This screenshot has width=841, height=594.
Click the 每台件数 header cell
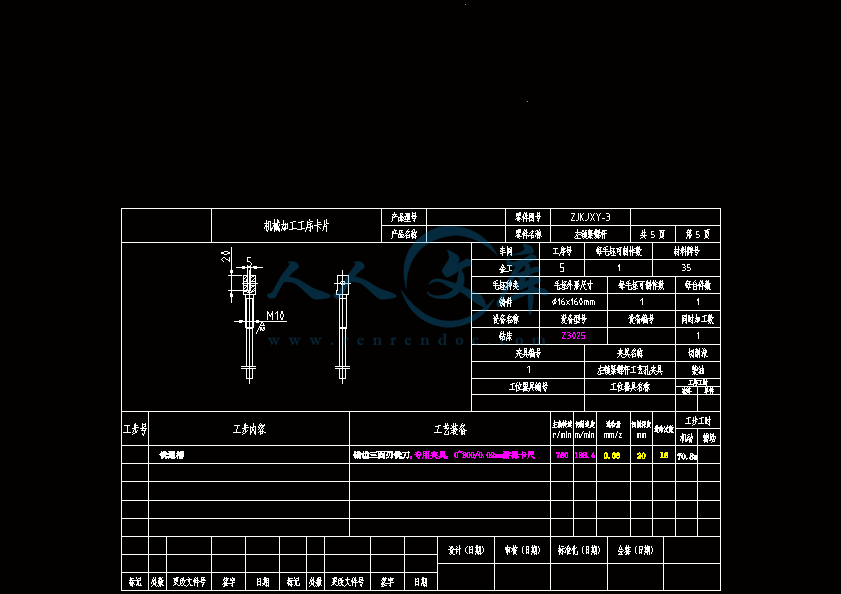coord(698,285)
